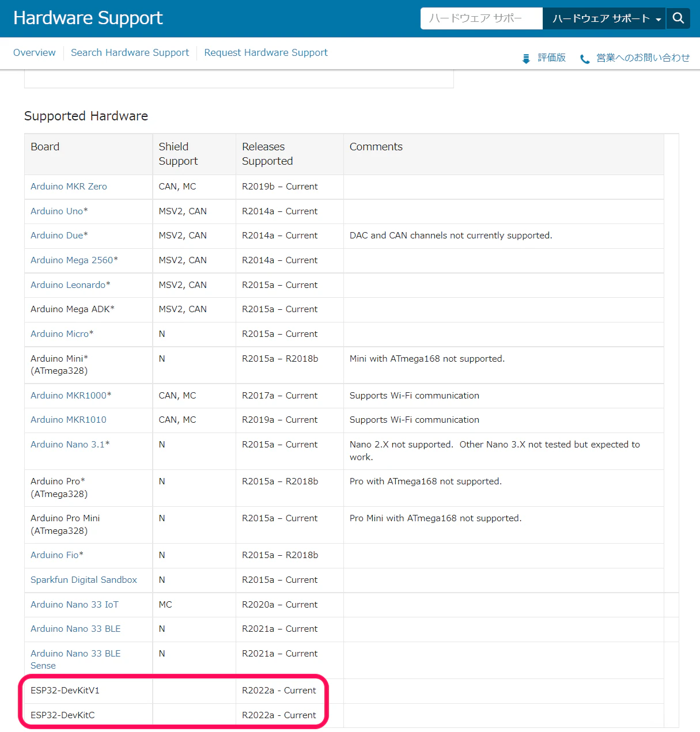Click Wi-Fi comment in MKR1000 row
This screenshot has width=700, height=732.
414,396
